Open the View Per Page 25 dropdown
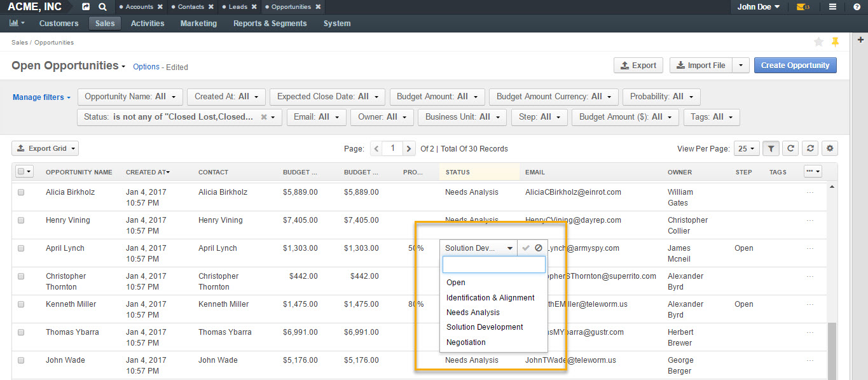 click(x=747, y=148)
